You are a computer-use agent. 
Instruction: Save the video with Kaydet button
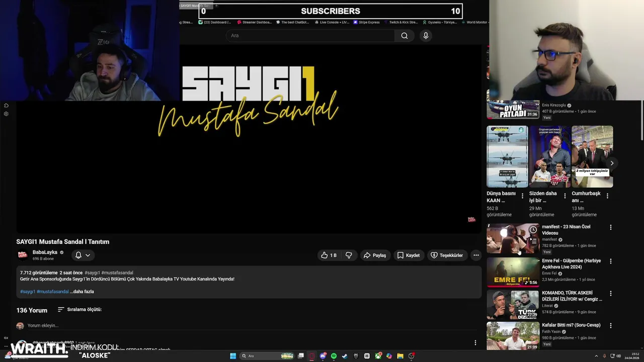tap(408, 255)
